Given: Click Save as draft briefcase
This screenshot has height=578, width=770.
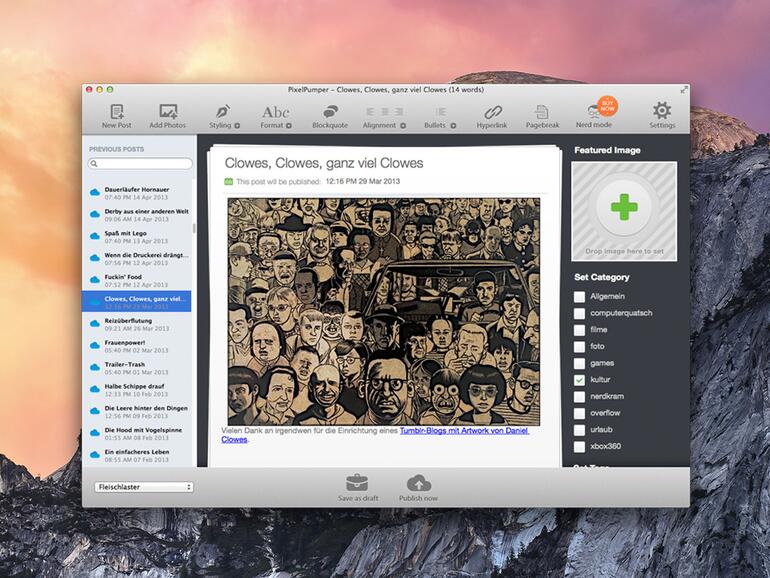Looking at the screenshot, I should 358,487.
